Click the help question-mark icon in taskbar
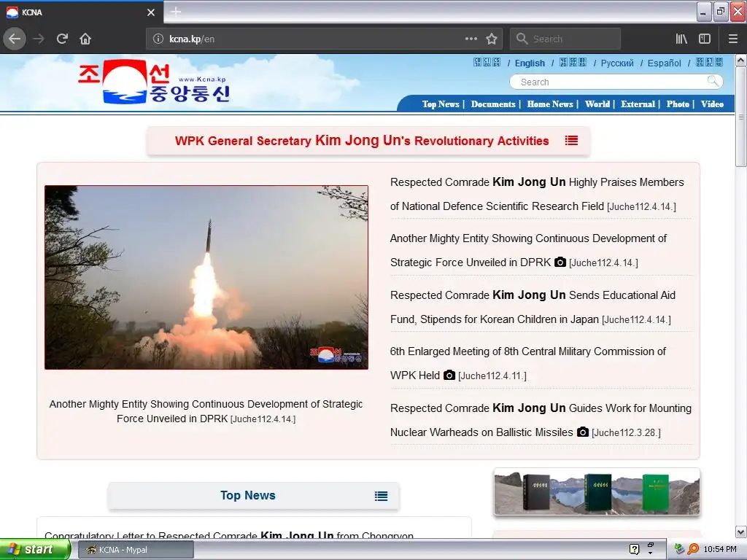This screenshot has height=560, width=747. pyautogui.click(x=634, y=549)
